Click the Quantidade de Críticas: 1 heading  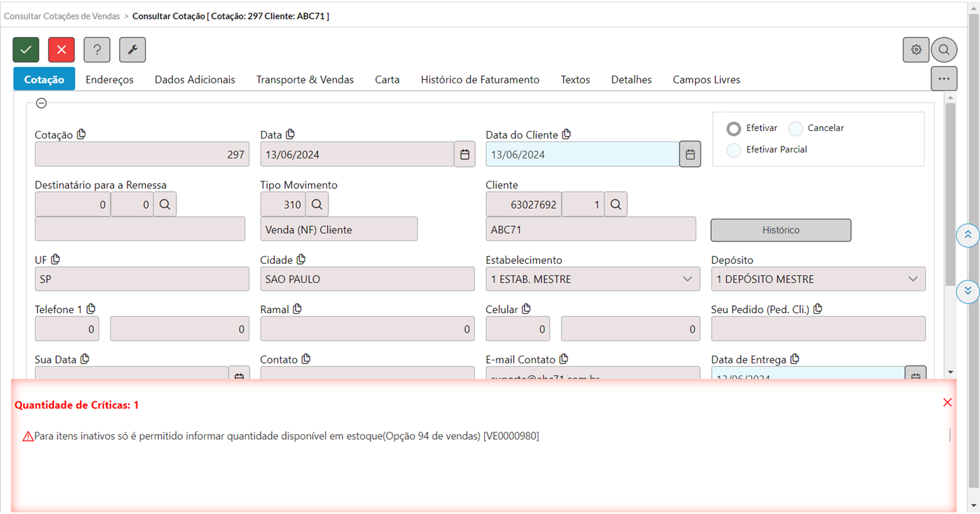tap(76, 405)
